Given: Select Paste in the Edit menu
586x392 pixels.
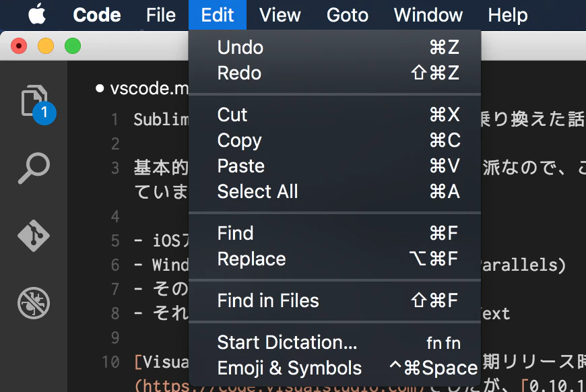Looking at the screenshot, I should click(335, 166).
